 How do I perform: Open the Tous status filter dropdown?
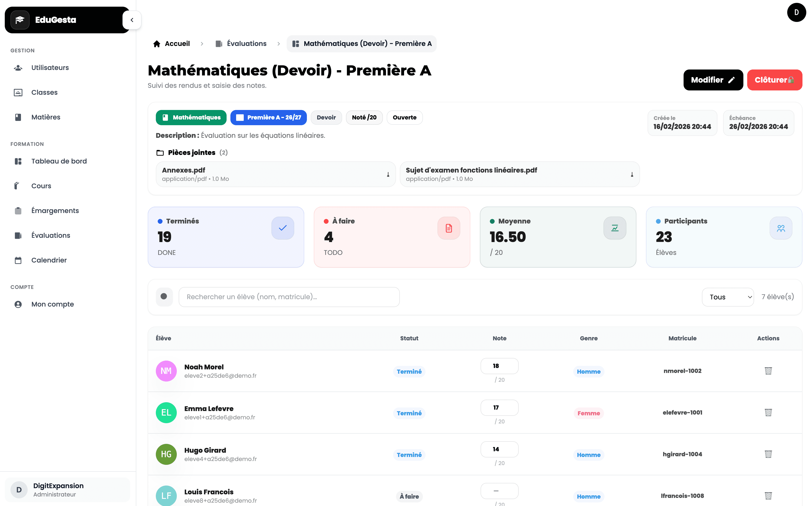pos(728,297)
